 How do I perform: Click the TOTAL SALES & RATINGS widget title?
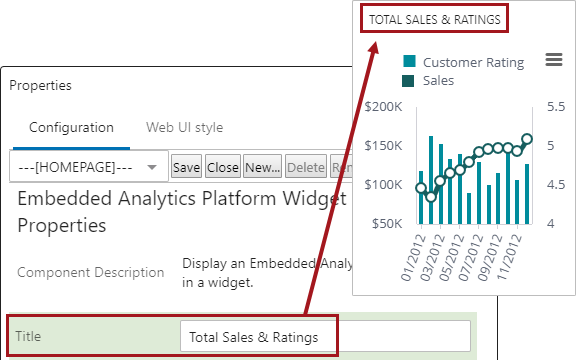(435, 19)
